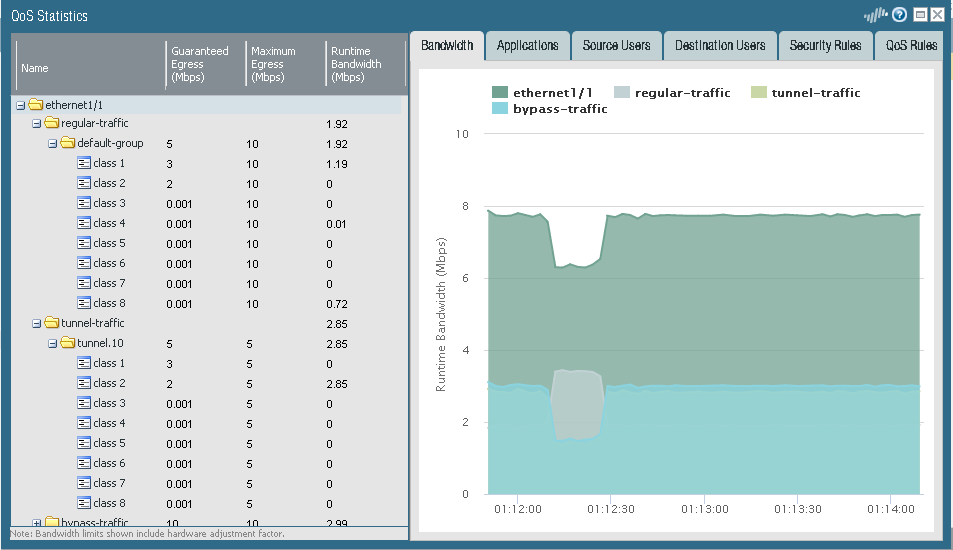Click the Runtime Bandwidth column header

pyautogui.click(x=364, y=64)
